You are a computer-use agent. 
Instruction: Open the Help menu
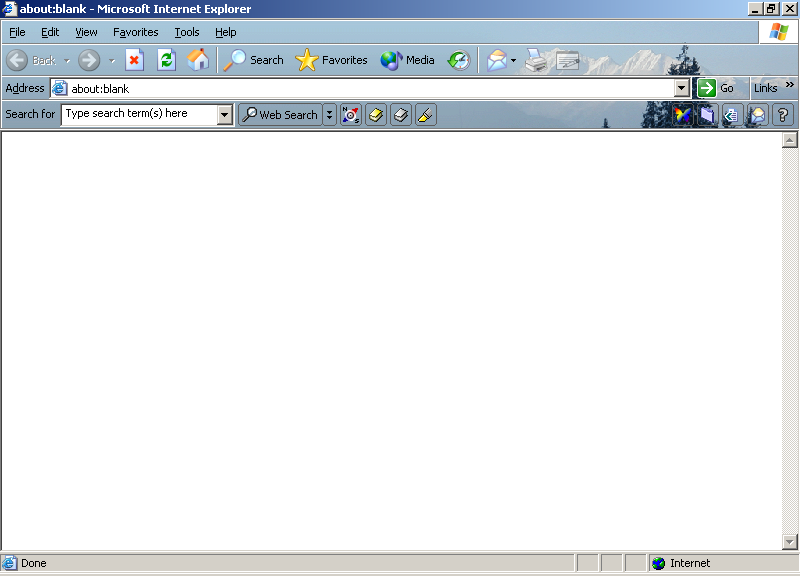[x=226, y=32]
